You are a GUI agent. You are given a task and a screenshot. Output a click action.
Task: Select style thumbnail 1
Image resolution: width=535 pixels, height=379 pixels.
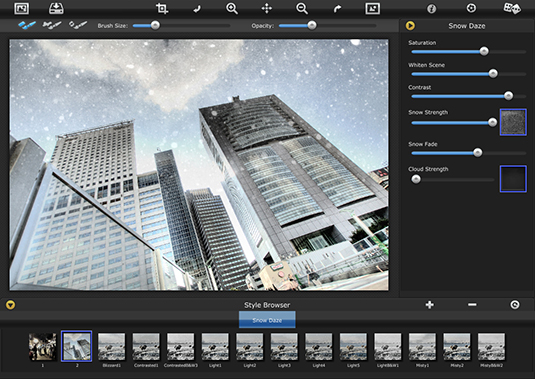coord(42,347)
